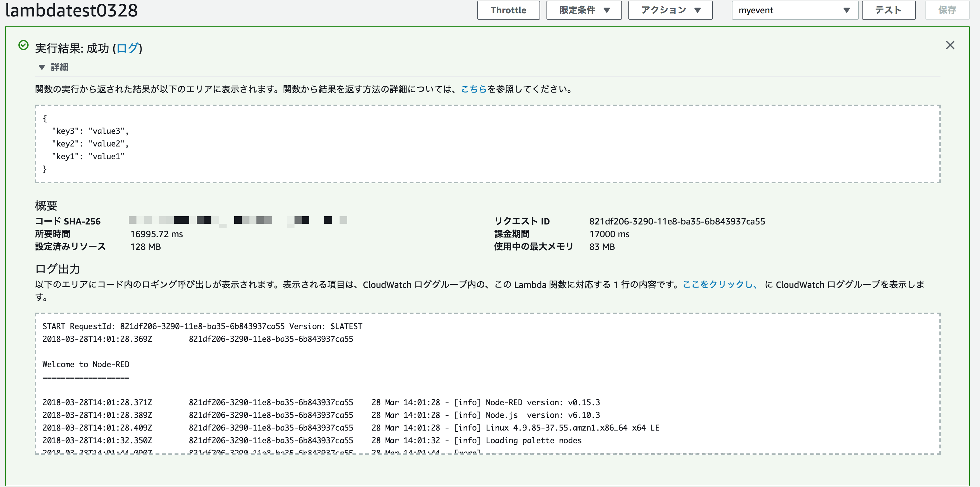Close the execution result panel
The image size is (980, 487).
[x=950, y=45]
